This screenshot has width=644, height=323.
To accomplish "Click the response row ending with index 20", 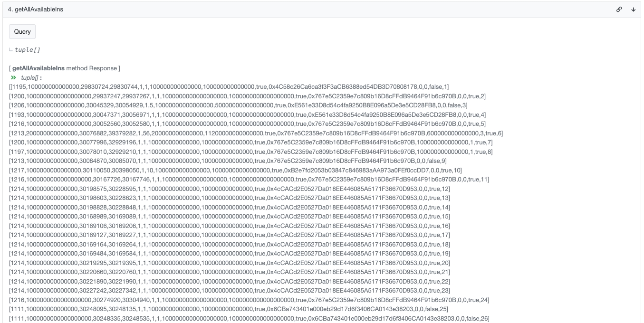I will 230,263.
